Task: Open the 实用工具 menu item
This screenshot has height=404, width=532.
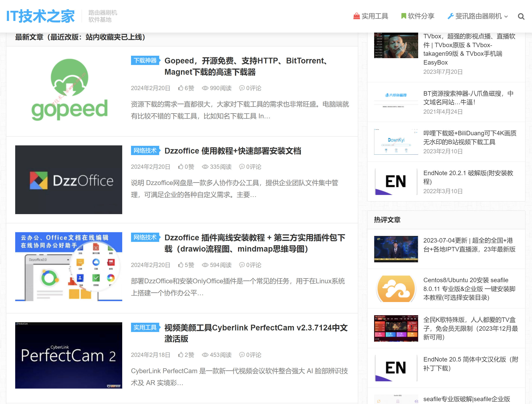Action: (371, 16)
